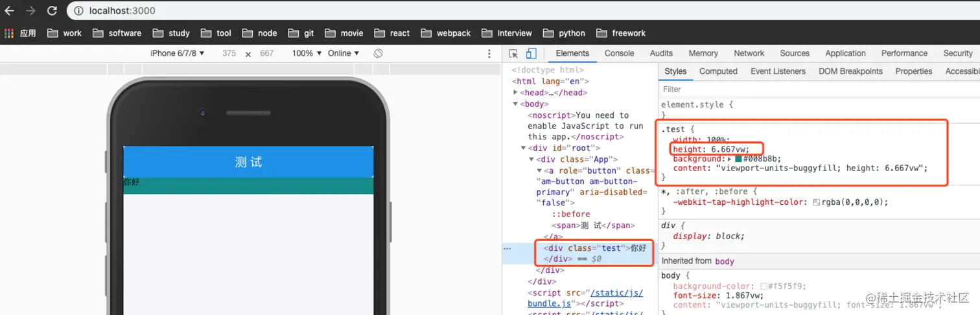Image resolution: width=980 pixels, height=315 pixels.
Task: Reload the page with the refresh icon
Action: (52, 10)
